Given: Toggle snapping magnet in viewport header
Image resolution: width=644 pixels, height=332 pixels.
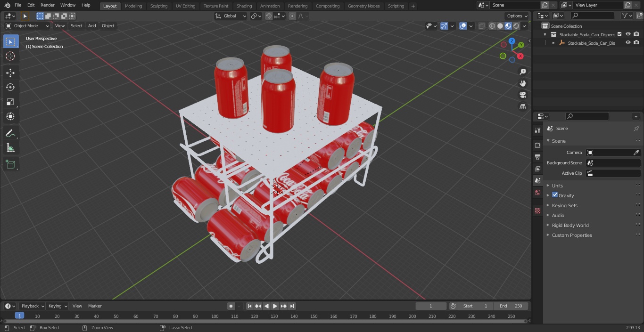Looking at the screenshot, I should pos(269,16).
